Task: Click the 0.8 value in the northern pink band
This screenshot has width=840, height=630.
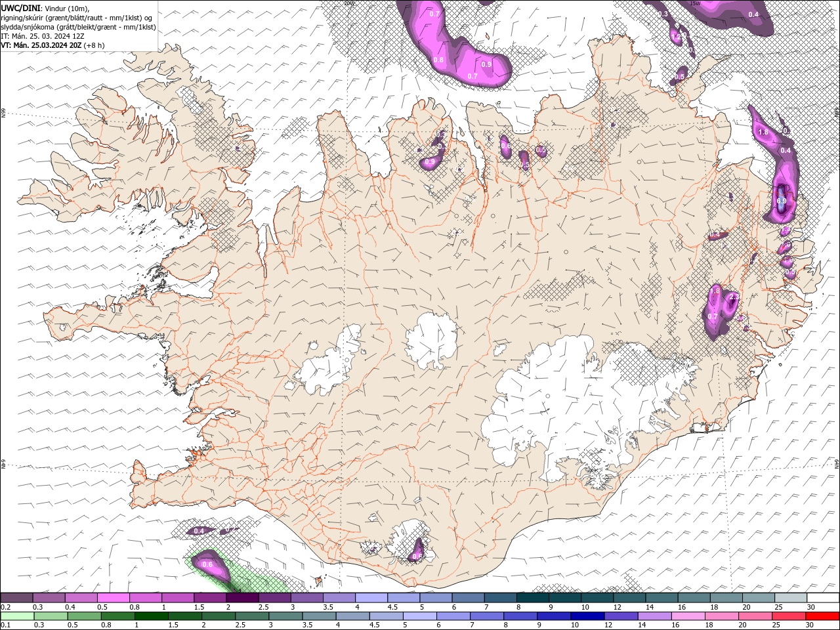Action: coord(438,60)
